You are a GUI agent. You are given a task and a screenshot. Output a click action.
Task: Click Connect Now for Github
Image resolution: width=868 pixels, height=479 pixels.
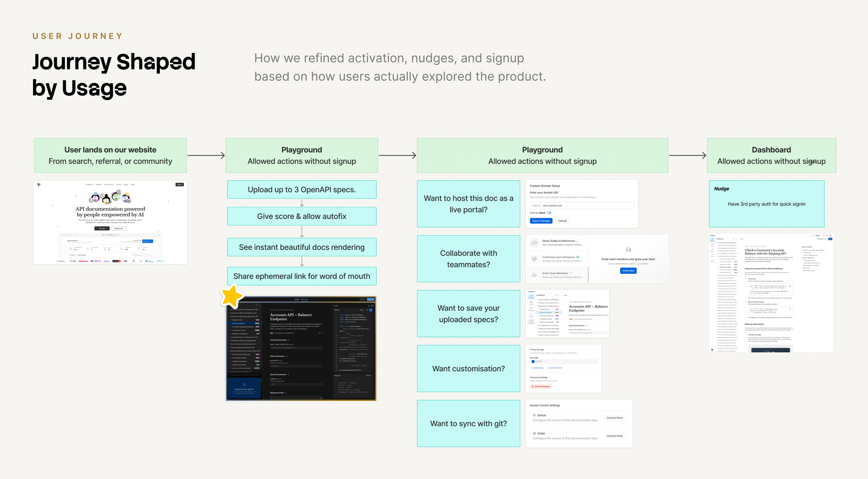[615, 418]
